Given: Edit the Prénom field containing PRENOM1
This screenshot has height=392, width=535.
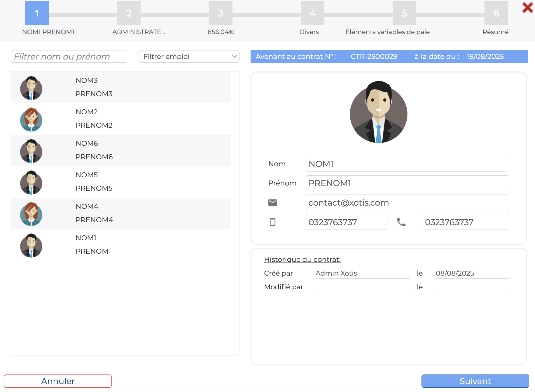Looking at the screenshot, I should 408,183.
